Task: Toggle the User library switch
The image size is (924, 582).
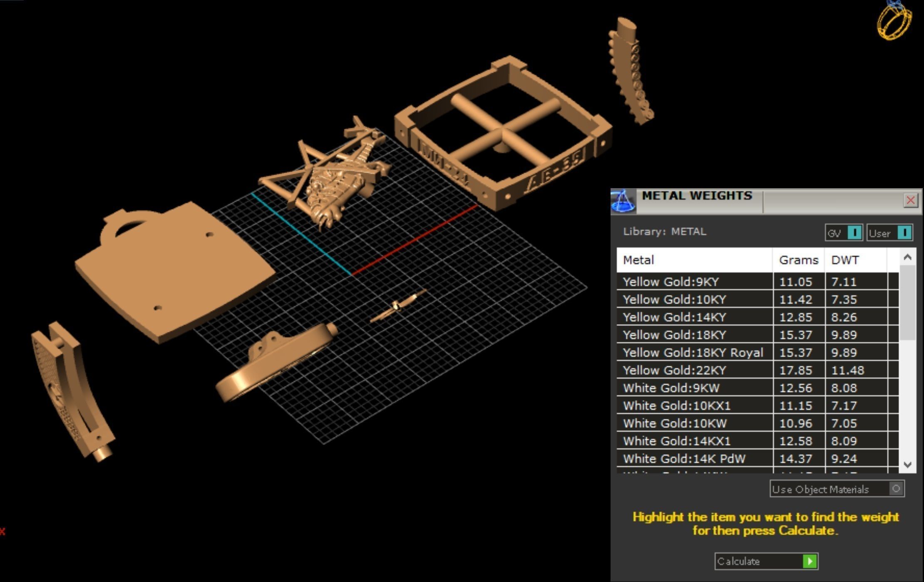Action: pyautogui.click(x=904, y=233)
